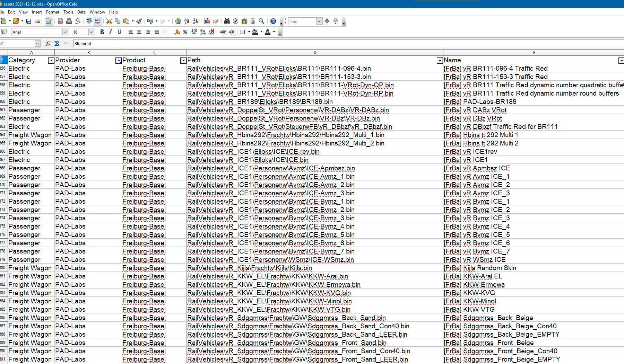The height and width of the screenshot is (364, 624).
Task: Apply the Font Color
Action: point(268,32)
